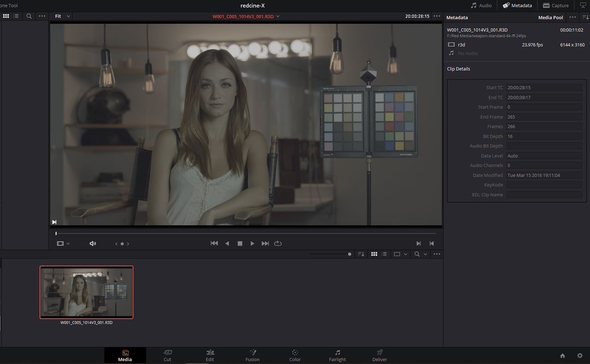Select the W001_C005_1014V3_001.R3D clip thumbnail

(x=87, y=292)
